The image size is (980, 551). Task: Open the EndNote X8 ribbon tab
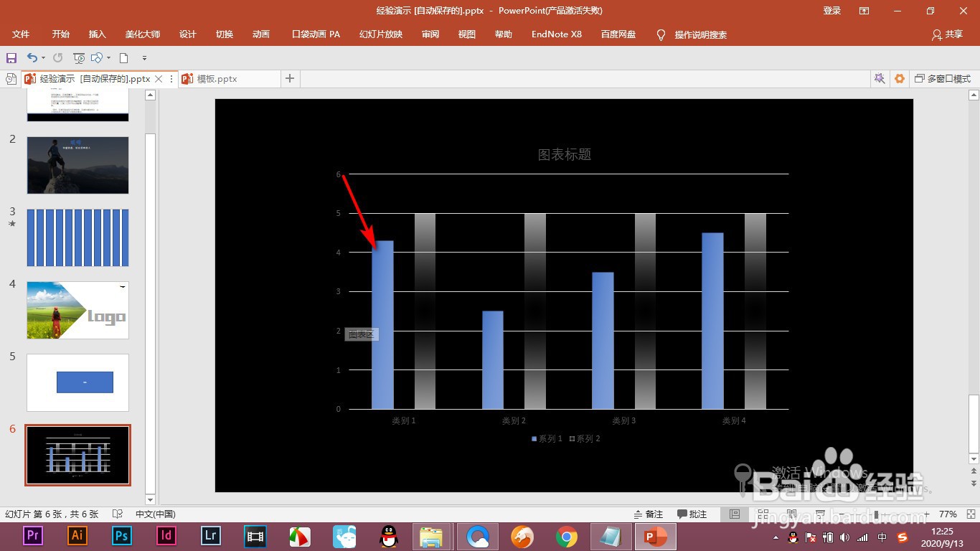coord(557,34)
